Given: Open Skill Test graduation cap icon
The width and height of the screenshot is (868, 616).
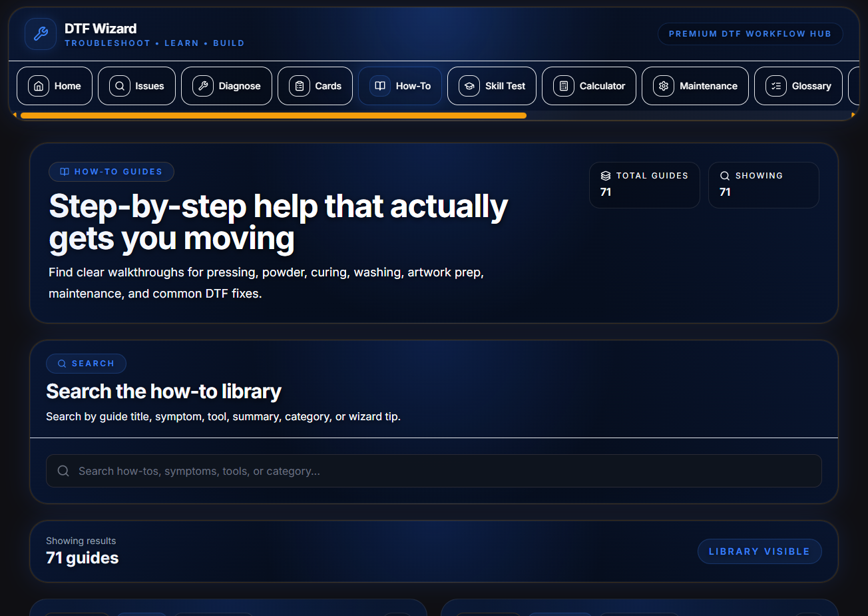Looking at the screenshot, I should [x=469, y=86].
